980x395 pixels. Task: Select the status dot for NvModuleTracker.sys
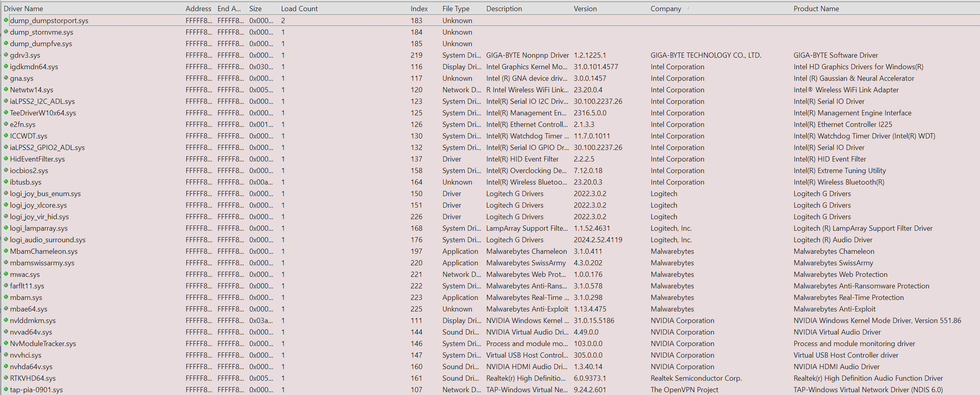point(6,343)
